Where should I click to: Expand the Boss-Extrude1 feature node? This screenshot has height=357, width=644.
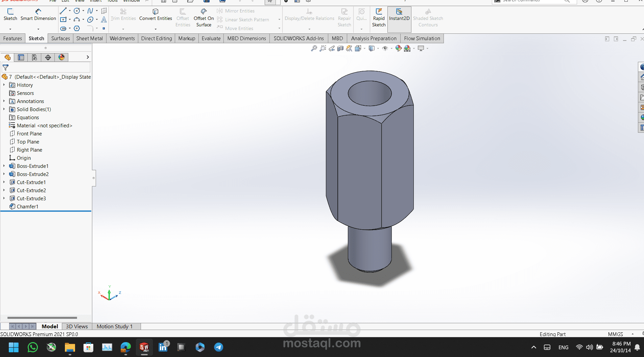pos(4,166)
